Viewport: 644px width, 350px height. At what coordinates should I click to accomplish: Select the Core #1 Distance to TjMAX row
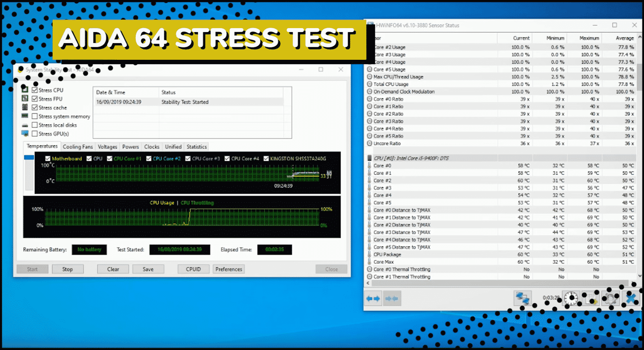pos(501,217)
